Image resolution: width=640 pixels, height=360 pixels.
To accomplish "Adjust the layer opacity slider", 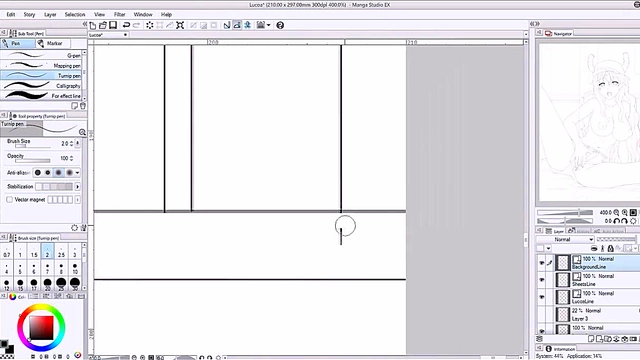I will point(616,240).
